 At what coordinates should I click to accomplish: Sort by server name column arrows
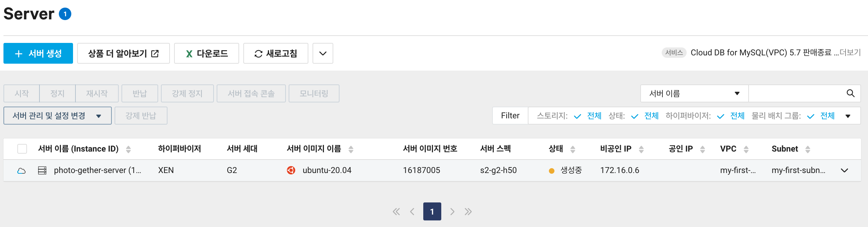pyautogui.click(x=128, y=149)
